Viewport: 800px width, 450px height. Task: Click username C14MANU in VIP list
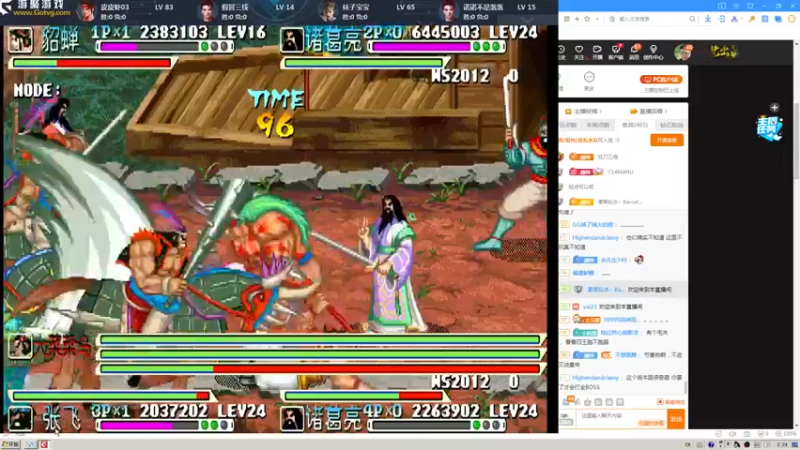(x=620, y=172)
